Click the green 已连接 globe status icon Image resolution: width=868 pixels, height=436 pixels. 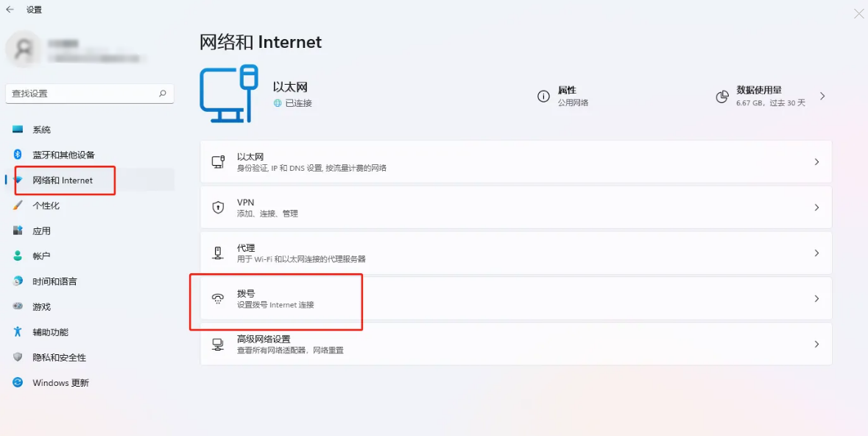pos(278,103)
